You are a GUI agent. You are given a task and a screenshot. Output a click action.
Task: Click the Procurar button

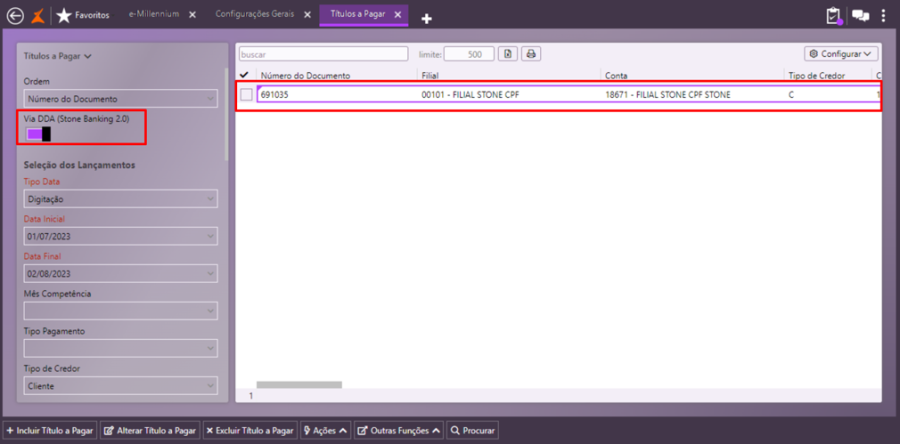[473, 430]
